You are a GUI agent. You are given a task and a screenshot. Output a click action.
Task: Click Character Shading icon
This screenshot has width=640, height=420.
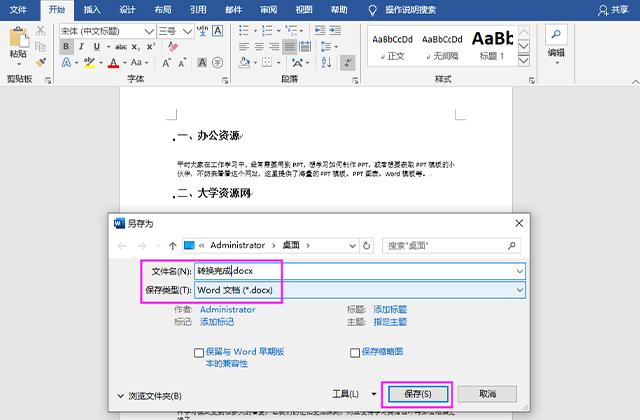(x=202, y=62)
